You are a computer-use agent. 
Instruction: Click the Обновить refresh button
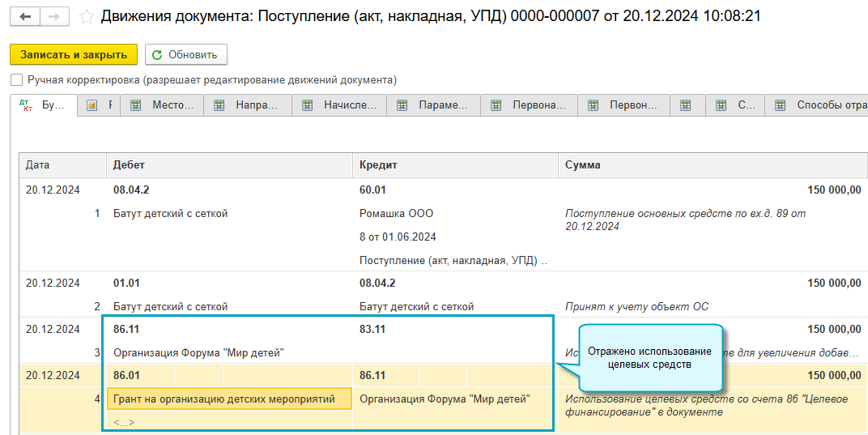[185, 54]
